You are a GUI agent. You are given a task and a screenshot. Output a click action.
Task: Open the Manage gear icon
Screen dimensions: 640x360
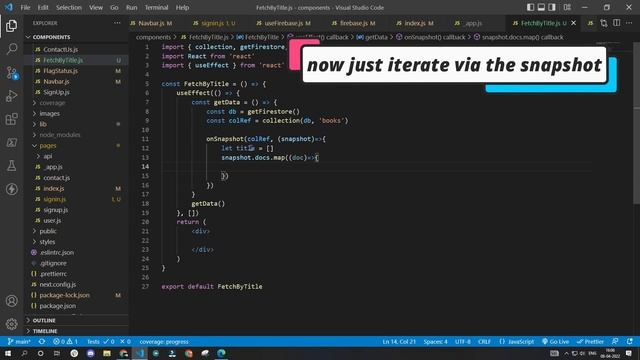11,324
